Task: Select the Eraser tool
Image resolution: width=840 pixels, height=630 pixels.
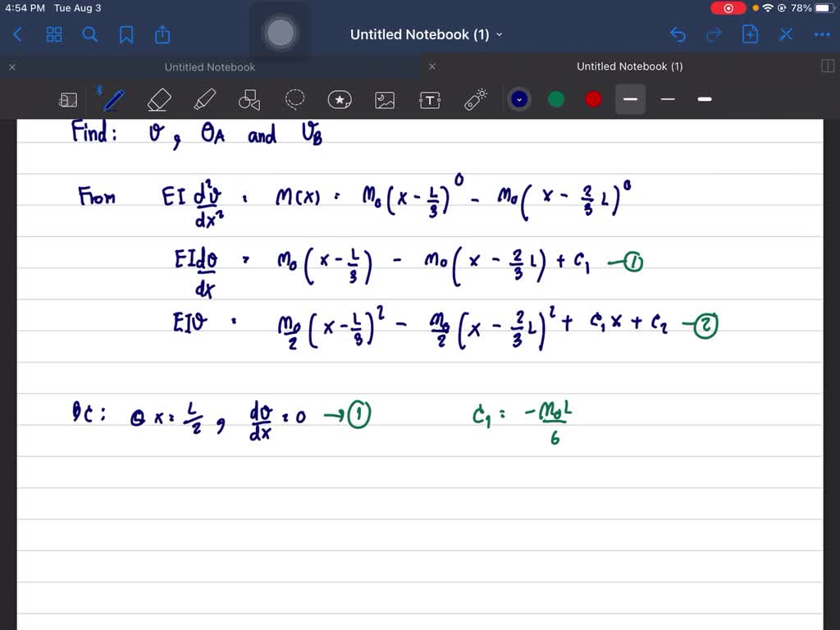Action: (x=159, y=99)
